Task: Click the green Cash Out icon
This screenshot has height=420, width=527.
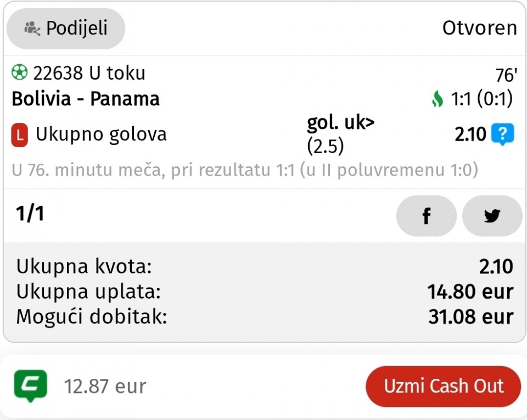Action: pos(30,385)
